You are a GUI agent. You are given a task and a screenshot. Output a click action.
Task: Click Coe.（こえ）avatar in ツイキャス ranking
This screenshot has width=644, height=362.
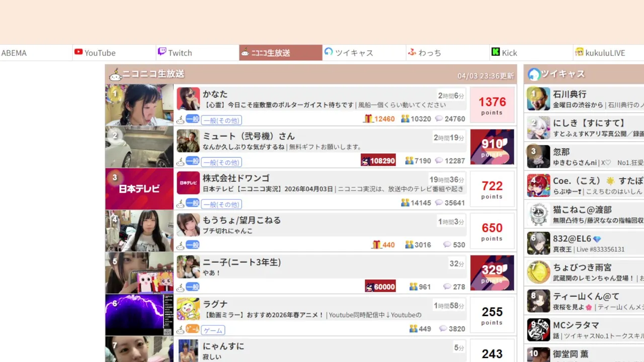click(538, 186)
